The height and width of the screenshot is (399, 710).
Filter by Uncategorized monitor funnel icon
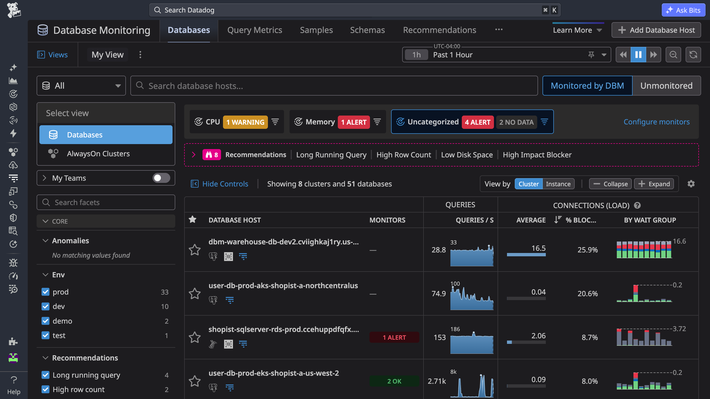(x=544, y=122)
